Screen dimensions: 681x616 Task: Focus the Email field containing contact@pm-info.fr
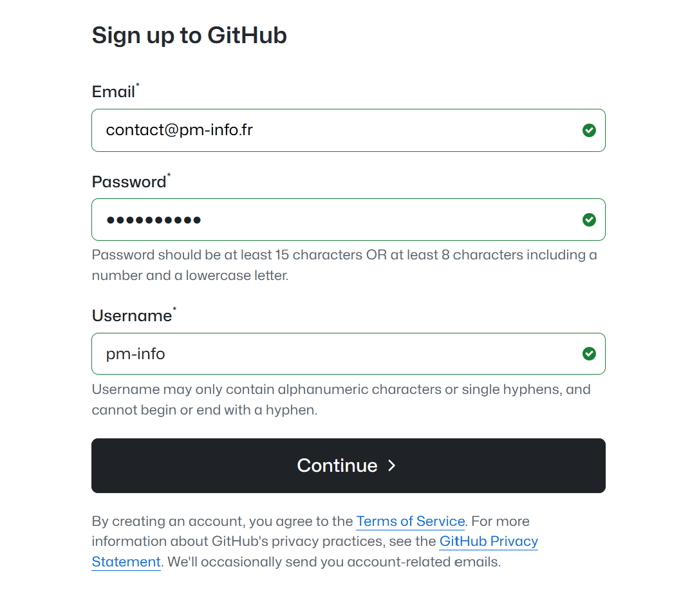pos(335,131)
